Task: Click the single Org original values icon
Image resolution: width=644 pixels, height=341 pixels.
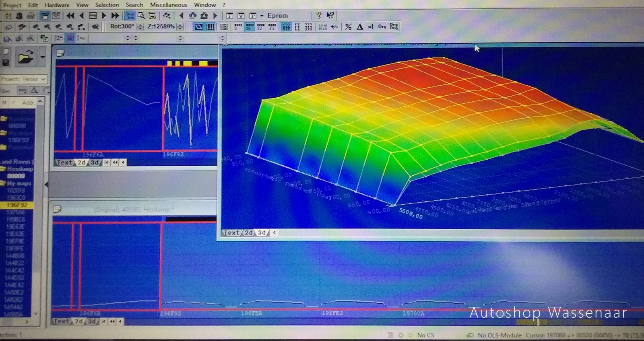Action: pos(382,27)
